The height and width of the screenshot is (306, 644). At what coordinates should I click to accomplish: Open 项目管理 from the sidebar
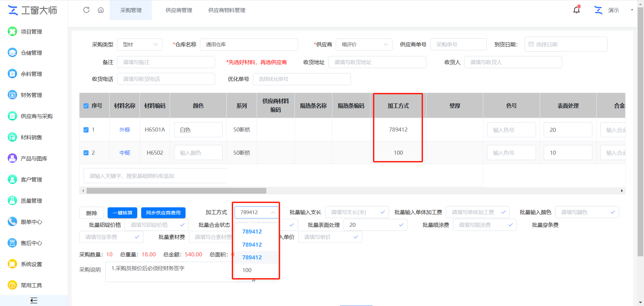(x=31, y=32)
